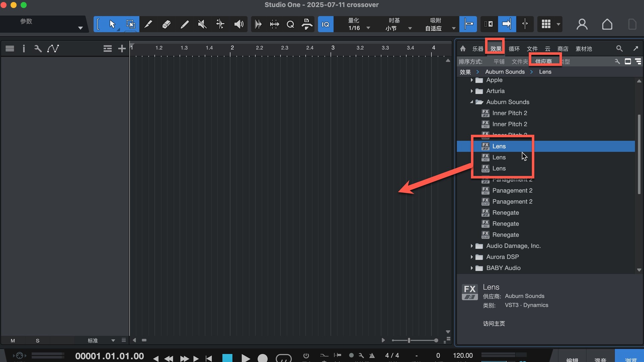Toggle the metronome icon in transport
This screenshot has width=644, height=362.
coord(372,355)
